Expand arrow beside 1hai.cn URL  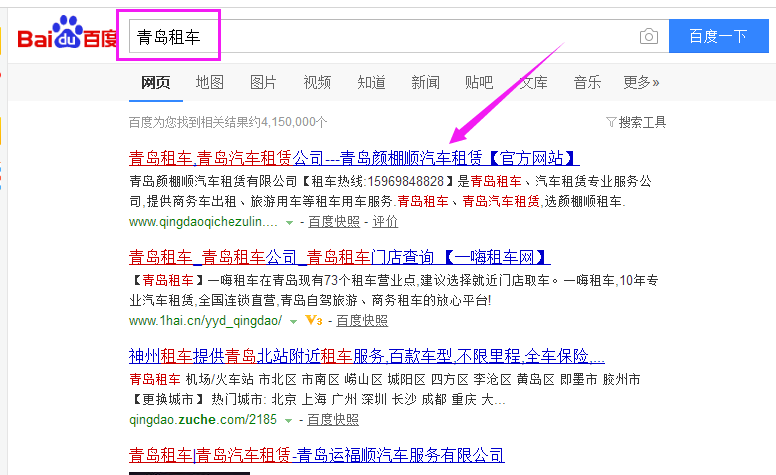click(x=293, y=321)
